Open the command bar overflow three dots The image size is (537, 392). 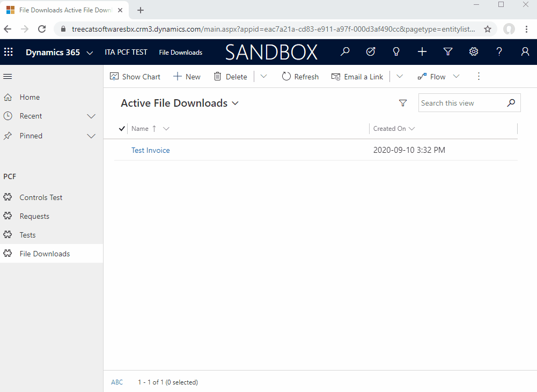[x=479, y=76]
